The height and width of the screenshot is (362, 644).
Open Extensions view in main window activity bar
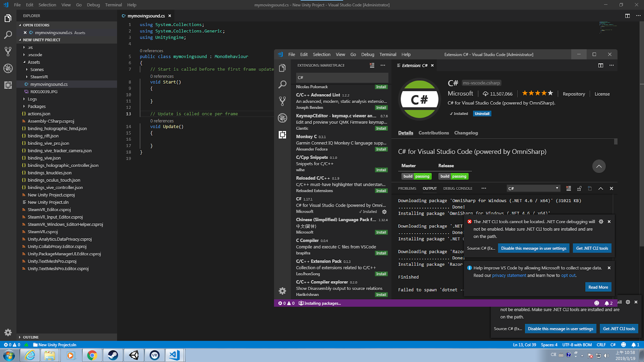pos(8,85)
